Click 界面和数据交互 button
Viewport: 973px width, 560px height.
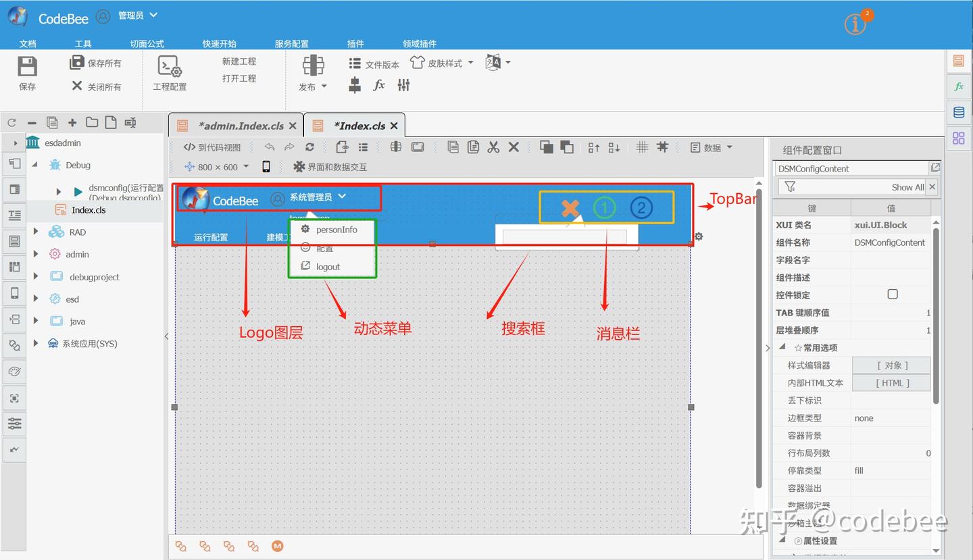click(x=330, y=167)
